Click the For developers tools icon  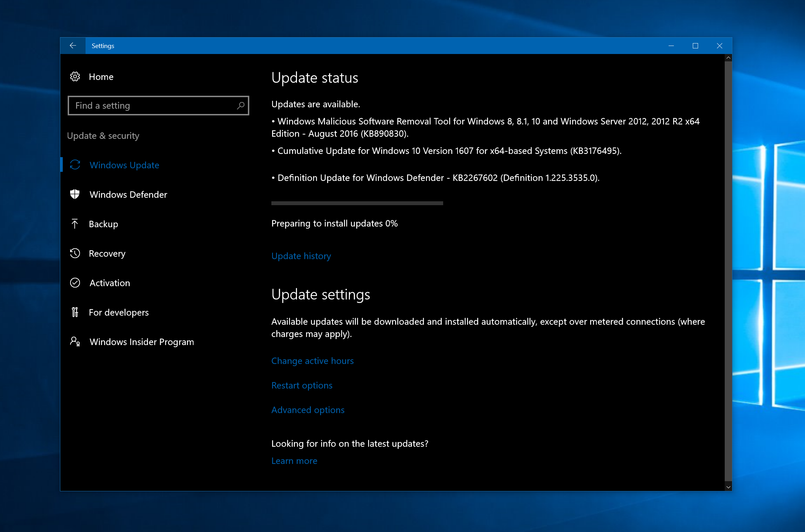point(75,312)
